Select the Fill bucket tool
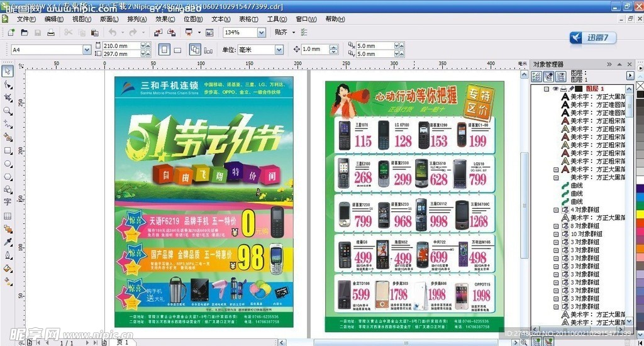644x346 pixels. (8, 269)
